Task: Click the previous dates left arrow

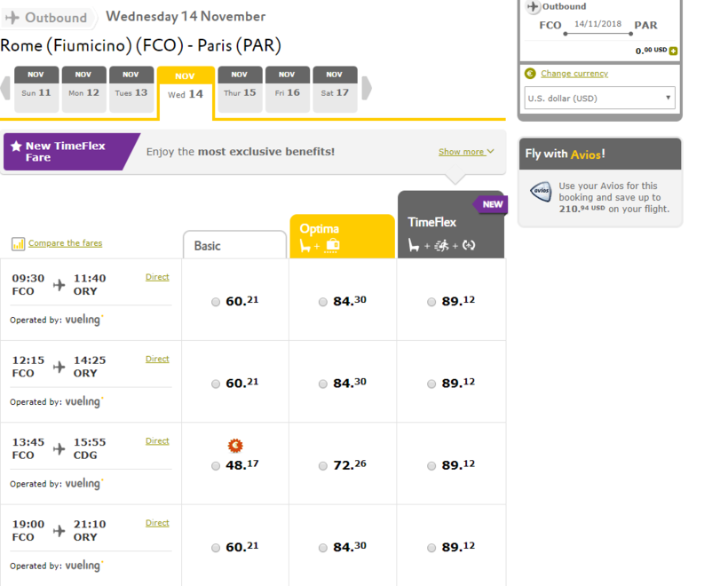Action: click(x=6, y=89)
